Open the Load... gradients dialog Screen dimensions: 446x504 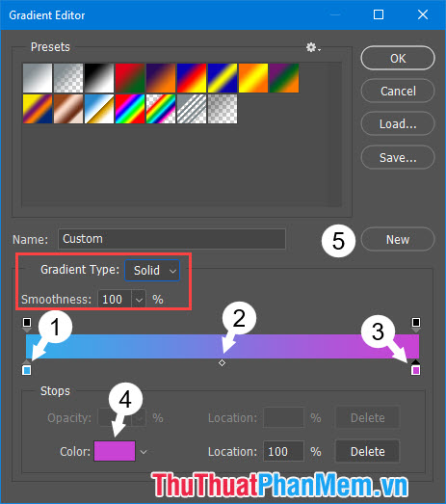click(x=398, y=123)
